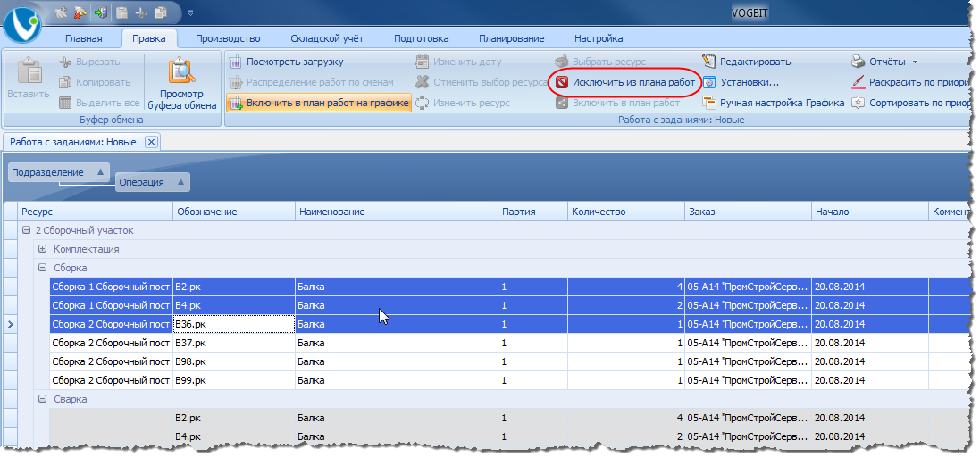The image size is (980, 457).
Task: Click the large Вставить clipboard icon
Action: coord(28,71)
